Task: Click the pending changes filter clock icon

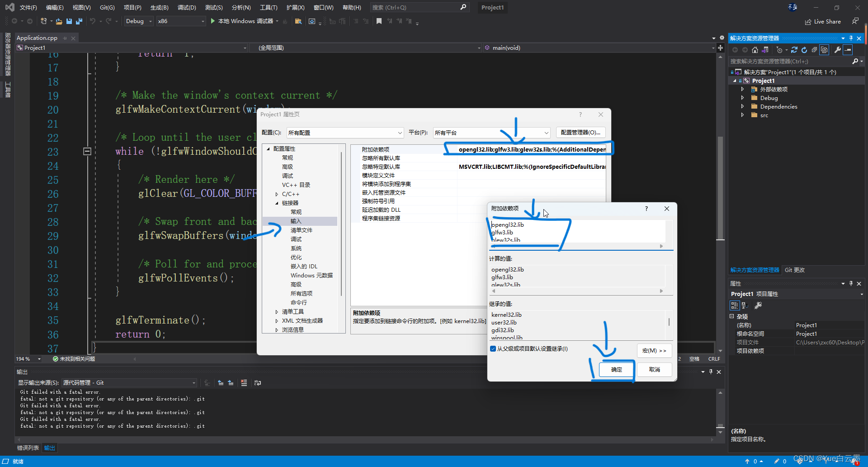Action: tap(779, 50)
